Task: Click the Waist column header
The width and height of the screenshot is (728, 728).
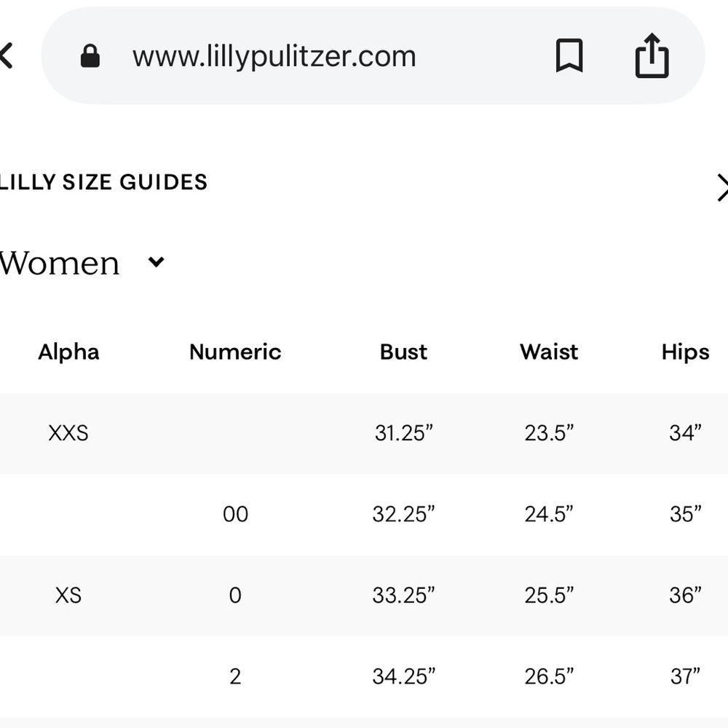Action: click(549, 352)
